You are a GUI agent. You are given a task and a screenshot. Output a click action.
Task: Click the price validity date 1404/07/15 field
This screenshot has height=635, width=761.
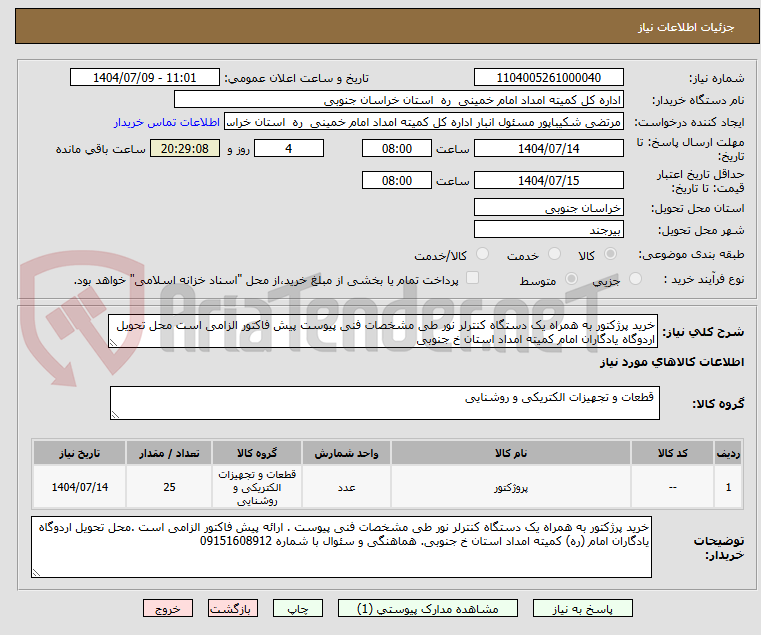[x=548, y=181]
